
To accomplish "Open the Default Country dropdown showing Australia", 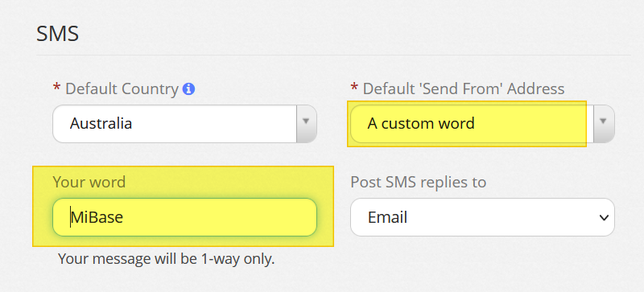I will click(x=184, y=124).
